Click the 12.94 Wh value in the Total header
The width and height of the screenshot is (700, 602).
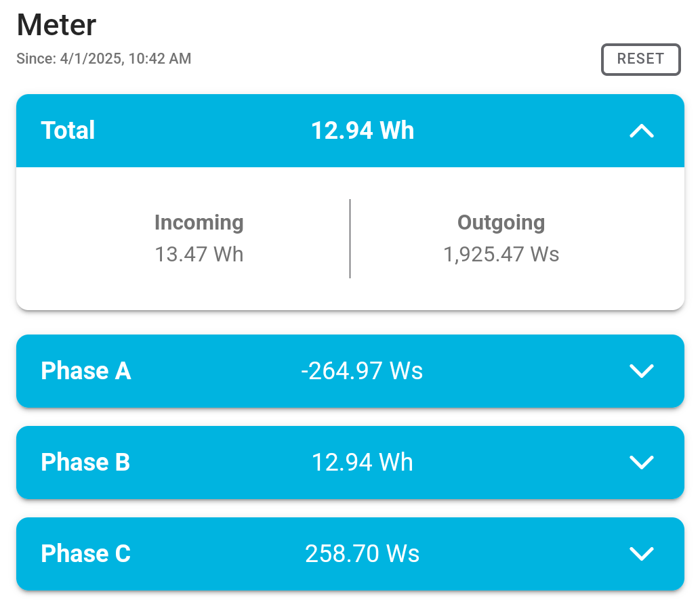pyautogui.click(x=362, y=131)
